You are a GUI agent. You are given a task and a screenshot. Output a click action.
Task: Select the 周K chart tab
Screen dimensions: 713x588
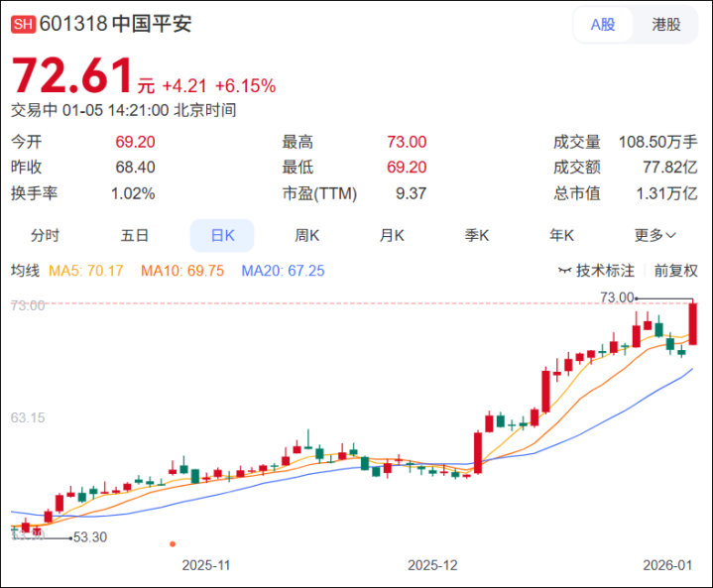(307, 236)
